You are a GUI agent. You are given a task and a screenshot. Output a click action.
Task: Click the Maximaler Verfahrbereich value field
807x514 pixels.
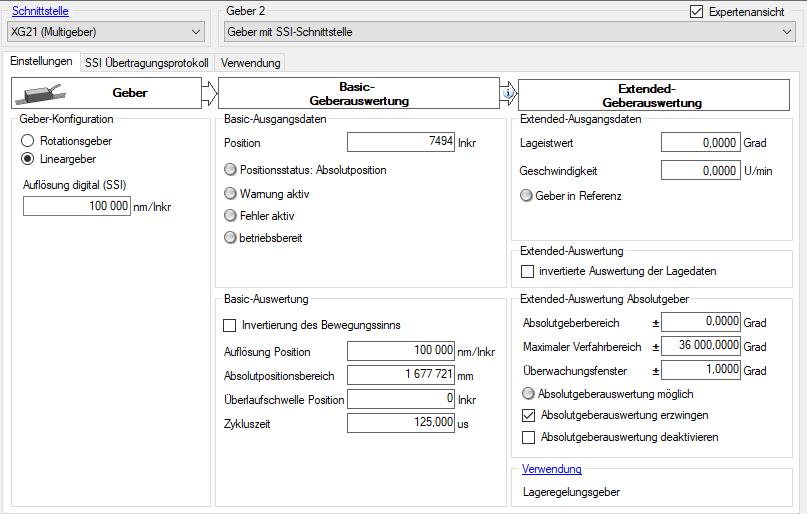(702, 346)
